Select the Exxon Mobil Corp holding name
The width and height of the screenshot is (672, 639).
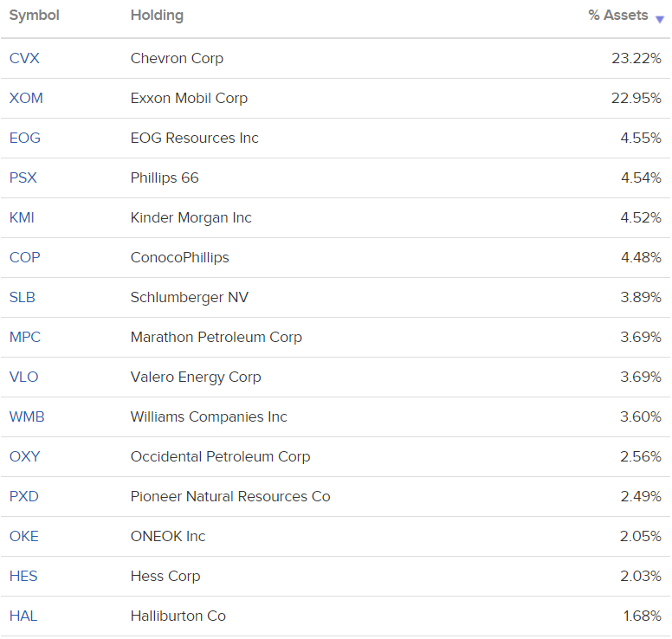(x=189, y=98)
